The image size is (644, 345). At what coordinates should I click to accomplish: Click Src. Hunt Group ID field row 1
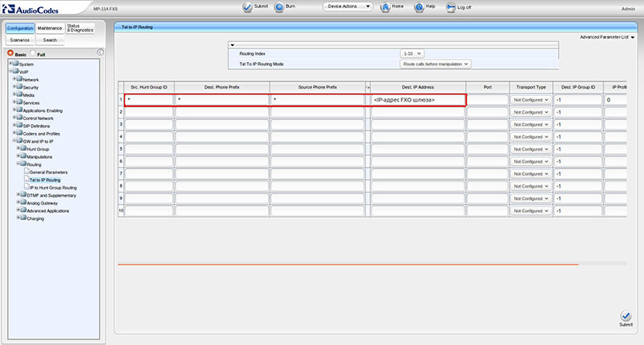pos(149,100)
